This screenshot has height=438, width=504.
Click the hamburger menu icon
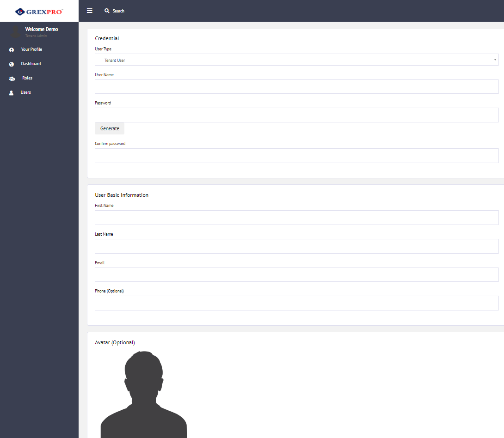[90, 11]
